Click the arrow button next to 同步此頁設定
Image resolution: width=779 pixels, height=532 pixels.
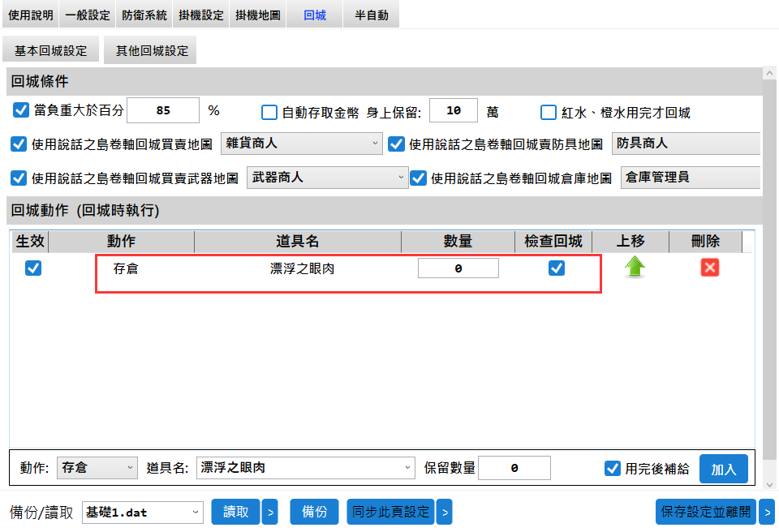444,512
